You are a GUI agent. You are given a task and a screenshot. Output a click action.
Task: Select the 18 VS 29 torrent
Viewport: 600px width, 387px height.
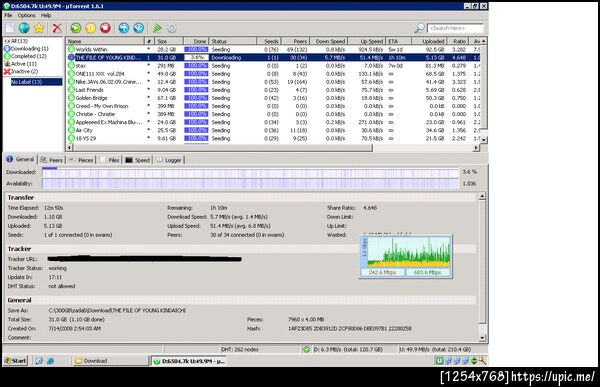coord(273,138)
